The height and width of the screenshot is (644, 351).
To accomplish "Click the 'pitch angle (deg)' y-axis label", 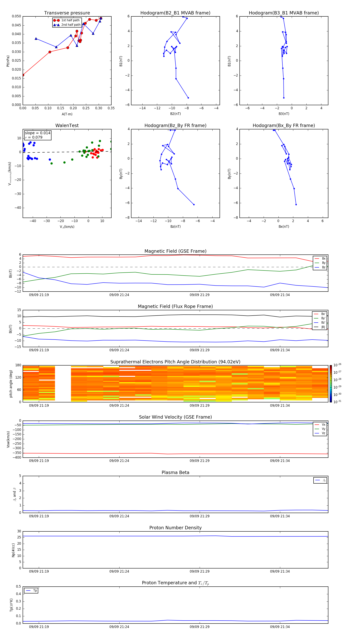I will tap(11, 383).
